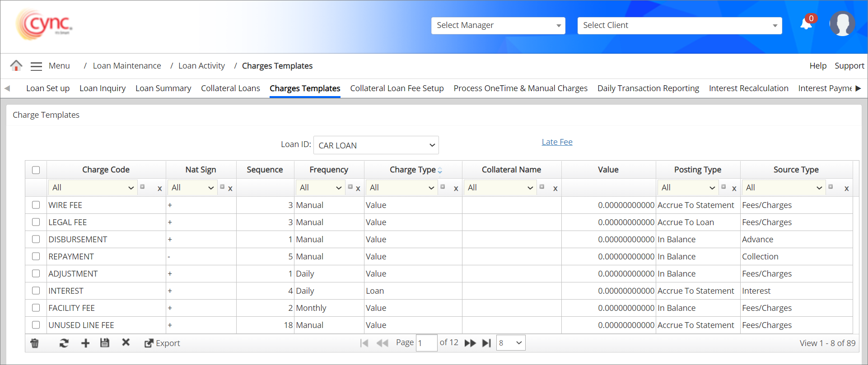
Task: Open the hamburger Menu icon
Action: (x=36, y=66)
